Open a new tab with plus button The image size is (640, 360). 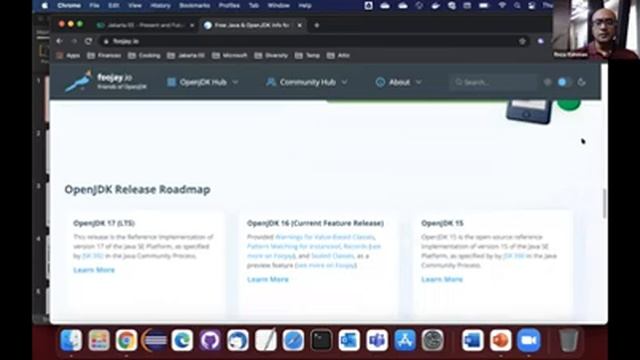(x=317, y=25)
